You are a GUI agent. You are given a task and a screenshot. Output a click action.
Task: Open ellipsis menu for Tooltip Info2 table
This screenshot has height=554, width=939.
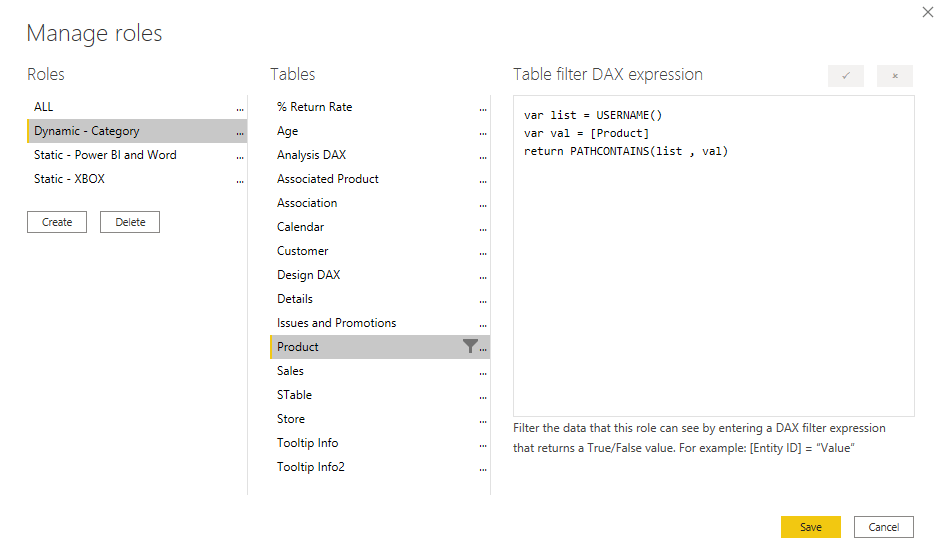point(483,468)
